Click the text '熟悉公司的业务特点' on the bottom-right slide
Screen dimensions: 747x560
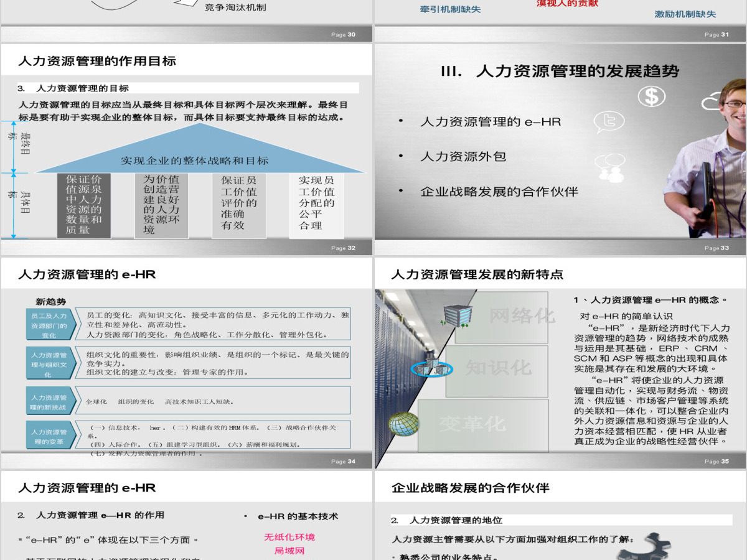pyautogui.click(x=445, y=556)
